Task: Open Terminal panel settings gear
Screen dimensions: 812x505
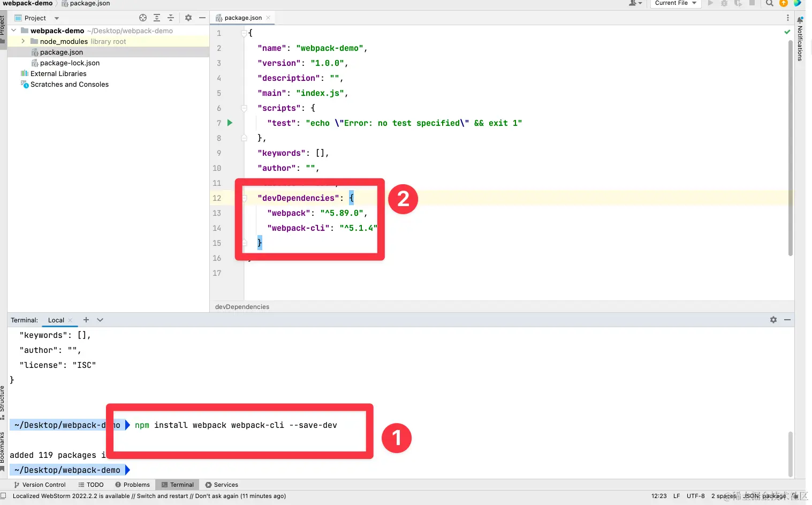Action: 773,320
